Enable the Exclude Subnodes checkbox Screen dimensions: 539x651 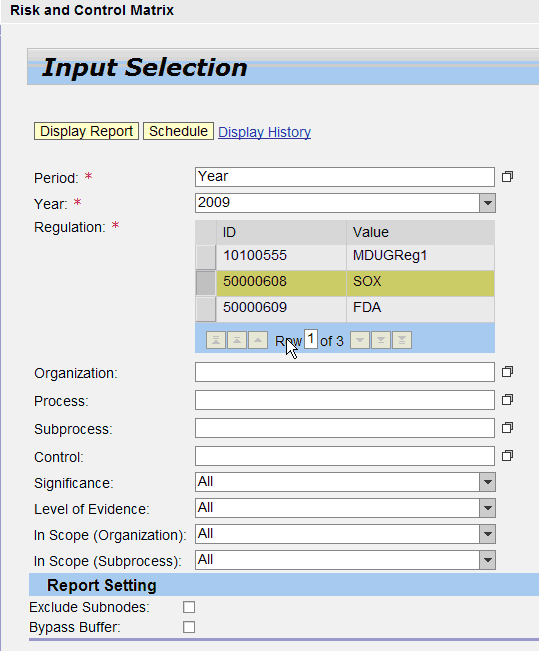tap(189, 607)
